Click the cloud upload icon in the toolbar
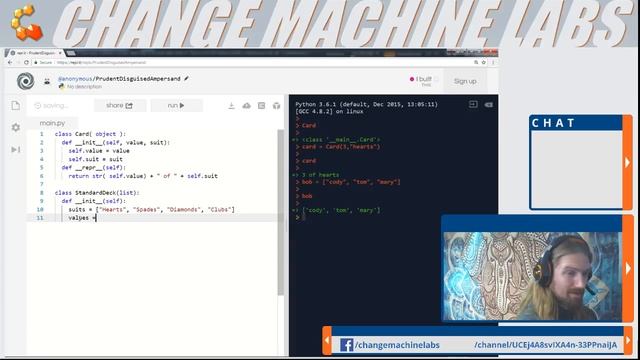640x360 pixels. click(x=247, y=106)
